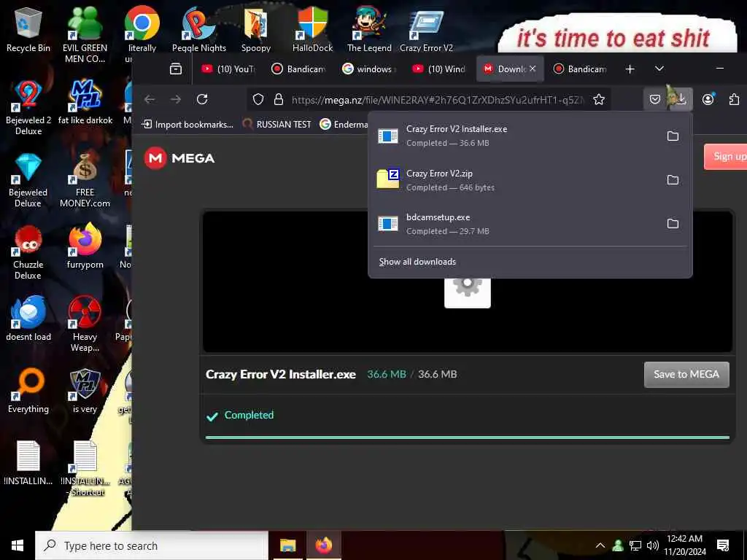The height and width of the screenshot is (560, 747).
Task: Open Bejeweled 2 Deluxe desktop icon
Action: [28, 107]
